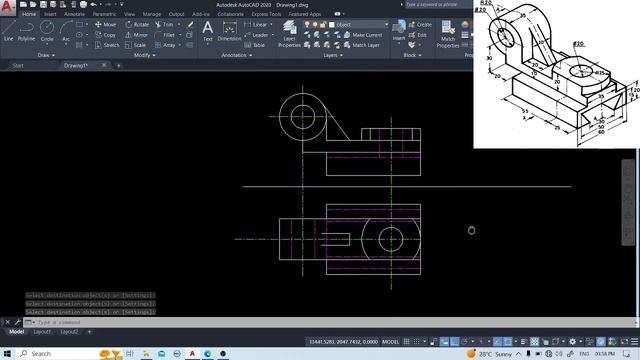The height and width of the screenshot is (360, 640).
Task: Click Make Current layer button
Action: coord(363,35)
